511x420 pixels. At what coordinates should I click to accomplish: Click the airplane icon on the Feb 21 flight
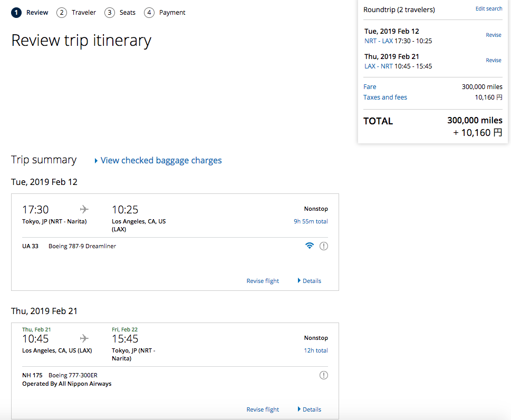coord(84,338)
